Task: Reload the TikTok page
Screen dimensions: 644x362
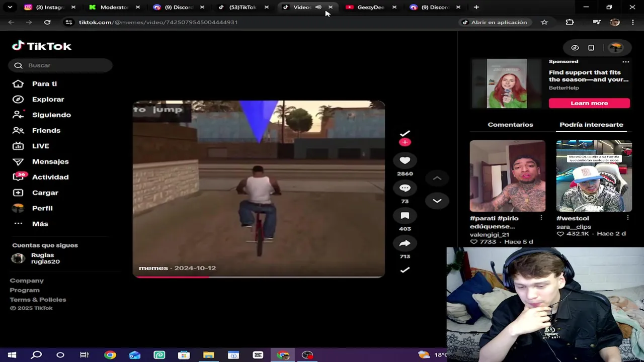Action: 47,22
